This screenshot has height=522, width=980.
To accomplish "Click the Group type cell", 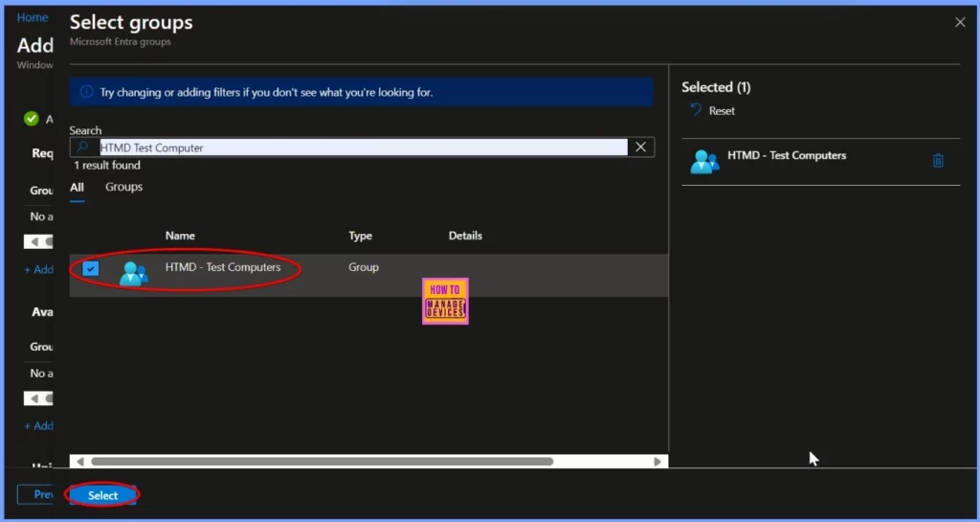I will click(363, 267).
